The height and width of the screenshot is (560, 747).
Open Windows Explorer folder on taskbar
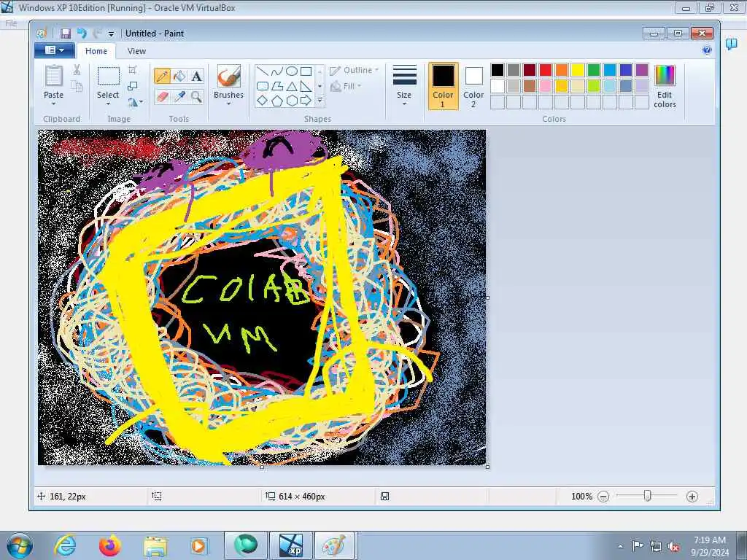[155, 545]
